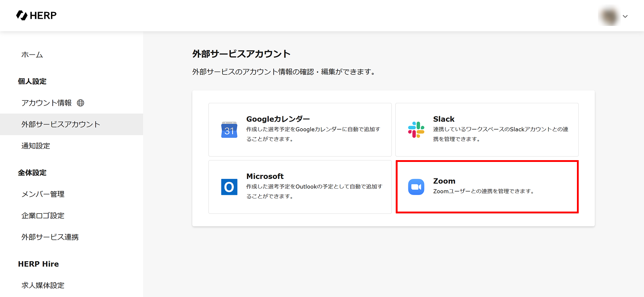This screenshot has height=297, width=644.
Task: Click the 全体設定 section heading
Action: click(32, 173)
